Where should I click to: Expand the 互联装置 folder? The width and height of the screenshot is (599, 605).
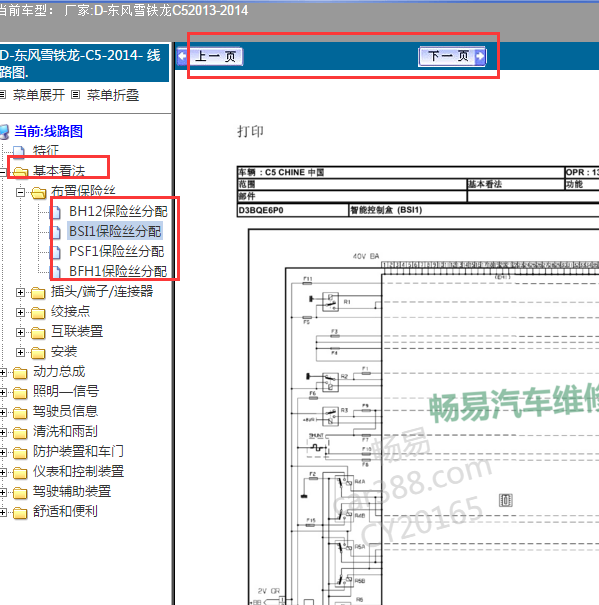(x=20, y=333)
